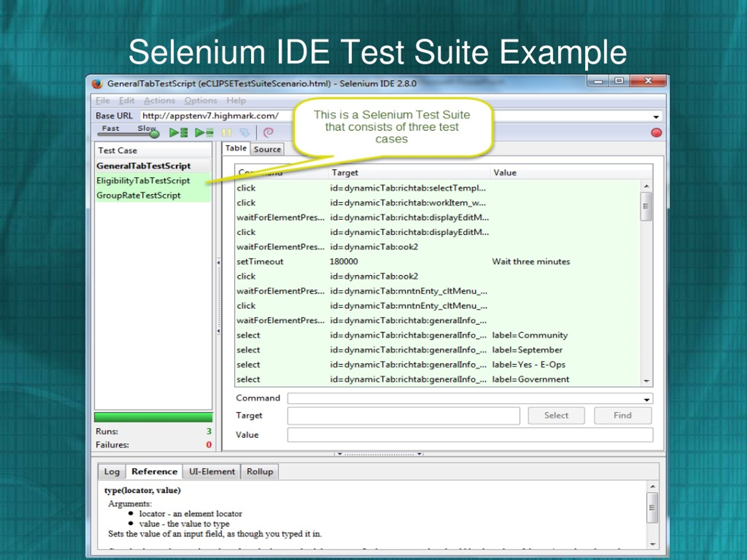The image size is (747, 560).
Task: Collapse the bottom pane splitter handle
Action: 378,454
